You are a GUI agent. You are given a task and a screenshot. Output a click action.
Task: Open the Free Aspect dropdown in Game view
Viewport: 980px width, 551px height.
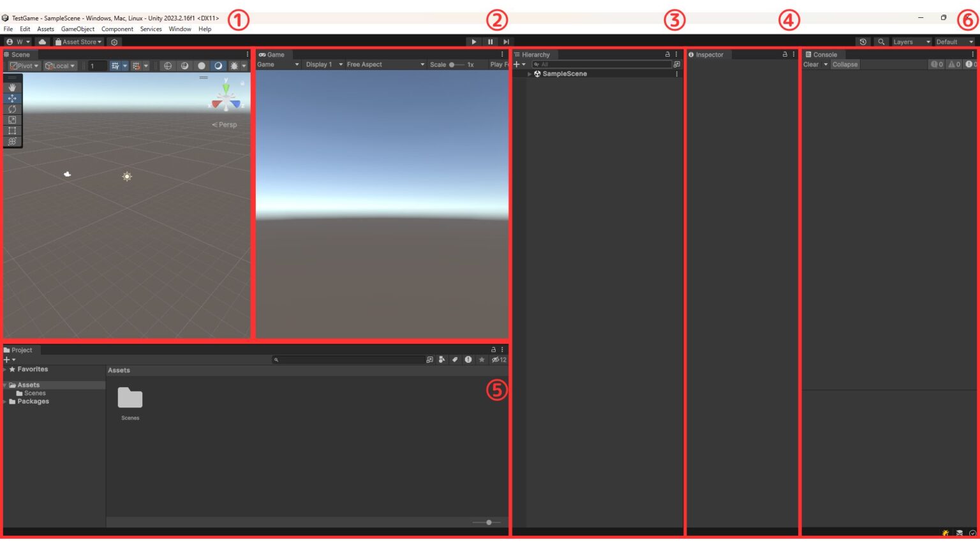[383, 64]
